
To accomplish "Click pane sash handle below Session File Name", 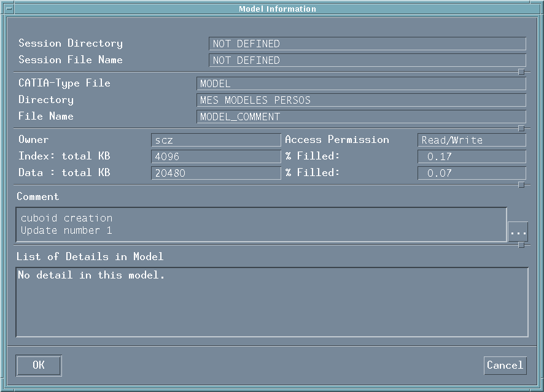I will point(521,72).
